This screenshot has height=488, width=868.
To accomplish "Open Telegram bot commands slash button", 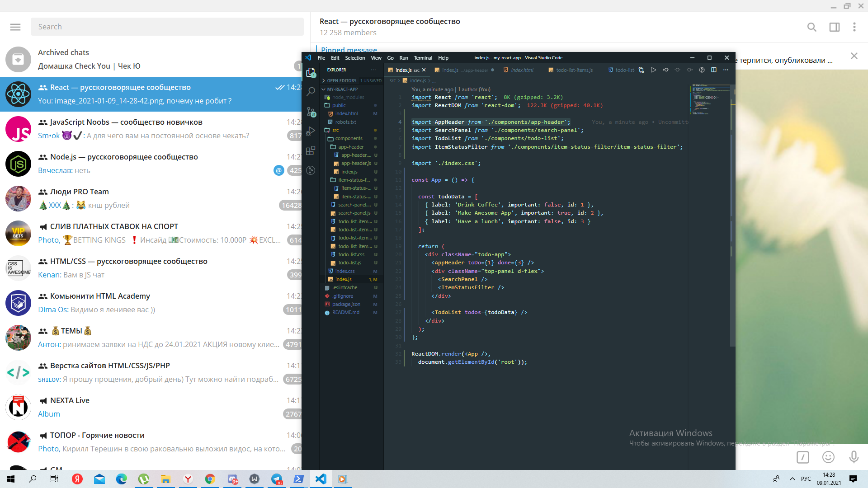I will click(803, 457).
